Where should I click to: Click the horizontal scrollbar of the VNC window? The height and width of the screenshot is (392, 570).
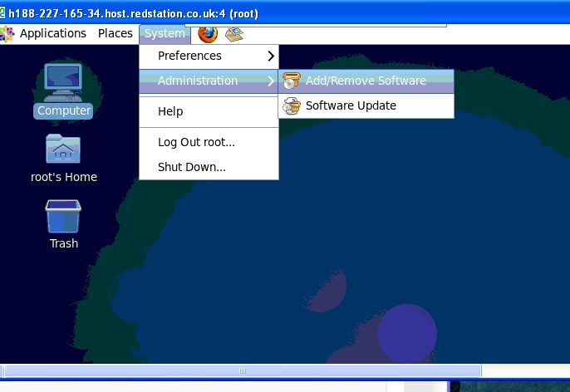[243, 371]
